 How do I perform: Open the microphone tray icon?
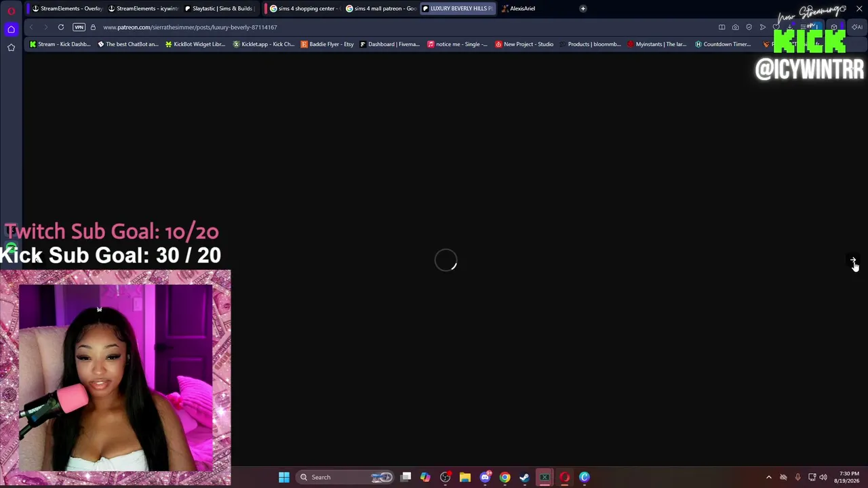point(797,477)
